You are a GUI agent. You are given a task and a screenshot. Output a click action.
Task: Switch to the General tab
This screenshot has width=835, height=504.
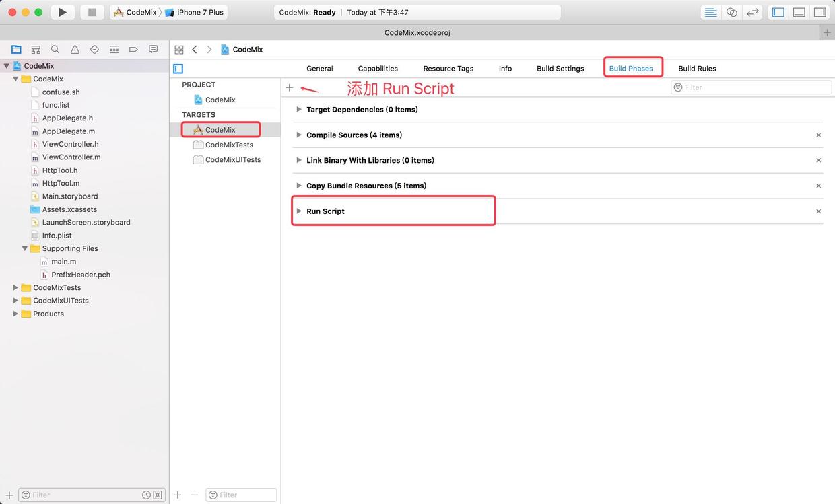[320, 69]
